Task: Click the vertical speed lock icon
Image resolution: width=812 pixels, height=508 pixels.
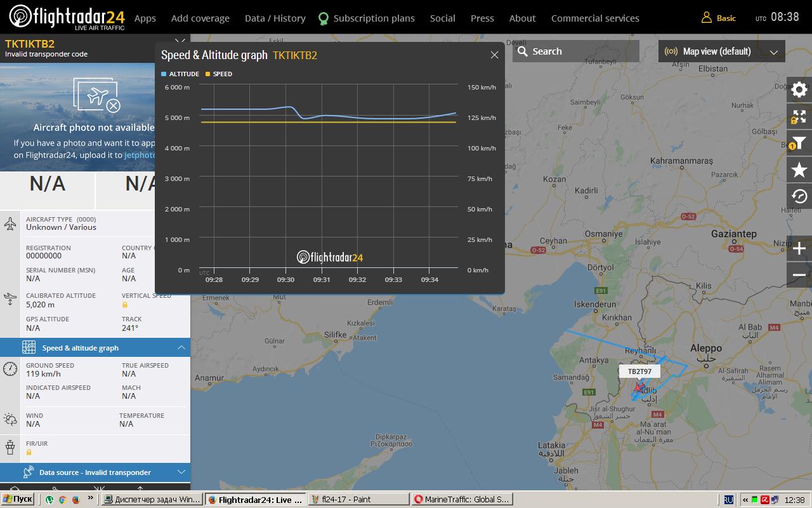Action: coord(125,305)
